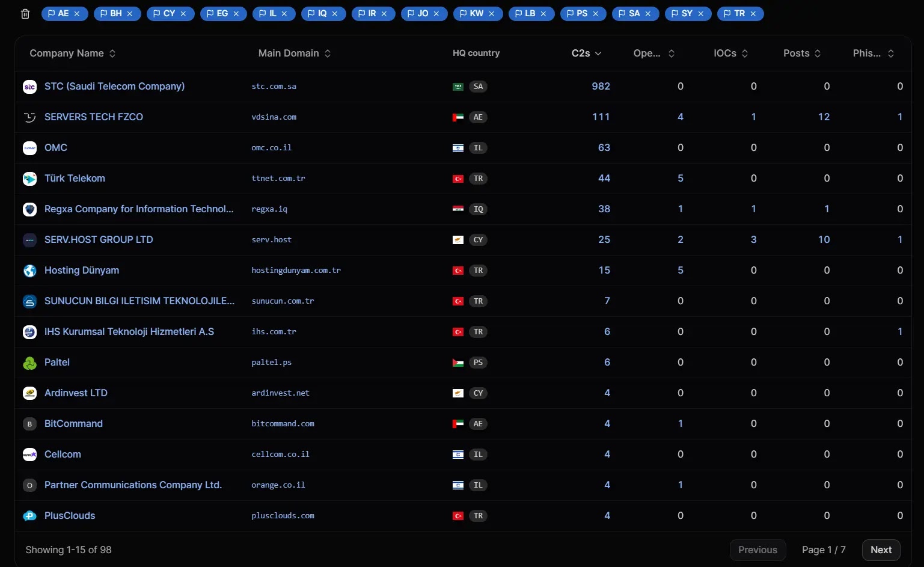The width and height of the screenshot is (924, 567).
Task: Remove the BH country filter chip
Action: pos(130,14)
